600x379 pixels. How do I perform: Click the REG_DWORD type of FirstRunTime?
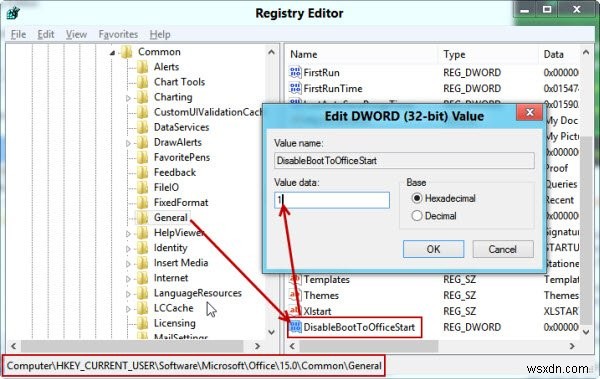(472, 88)
